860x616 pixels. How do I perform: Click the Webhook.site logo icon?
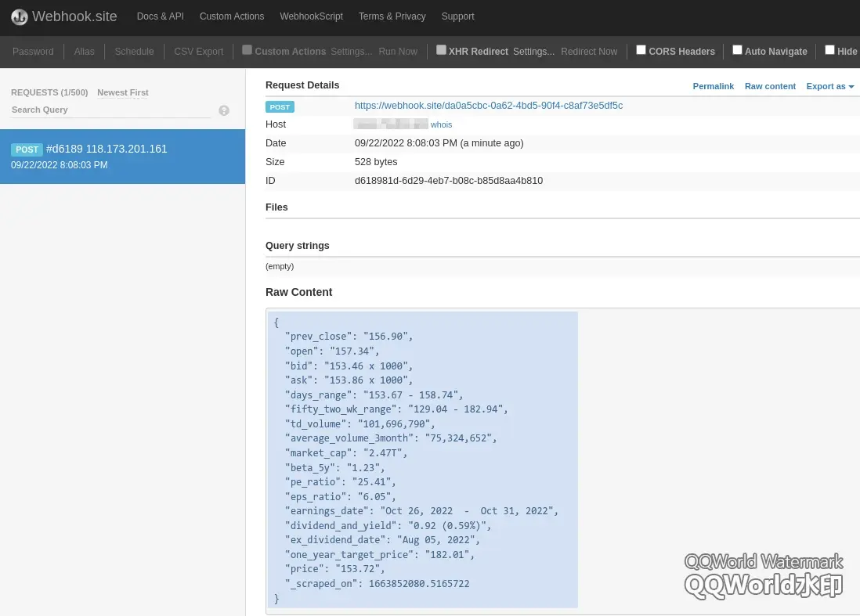coord(20,17)
